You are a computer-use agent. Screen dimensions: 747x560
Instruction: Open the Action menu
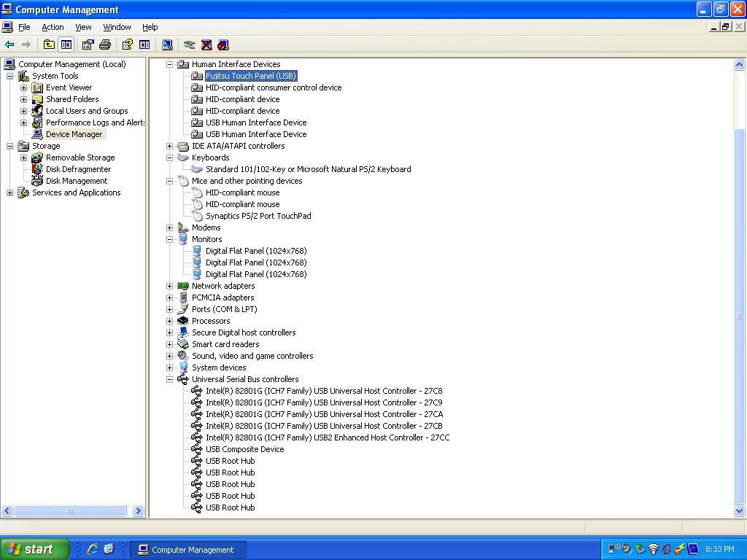[x=53, y=27]
